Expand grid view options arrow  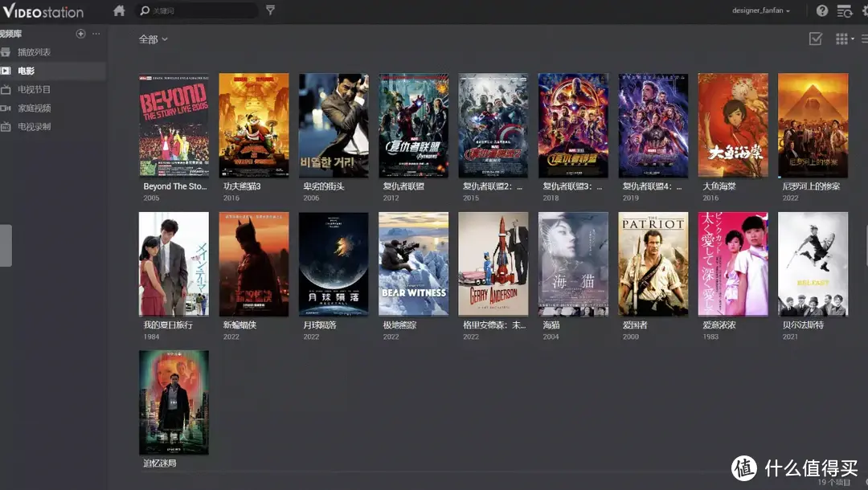[853, 39]
